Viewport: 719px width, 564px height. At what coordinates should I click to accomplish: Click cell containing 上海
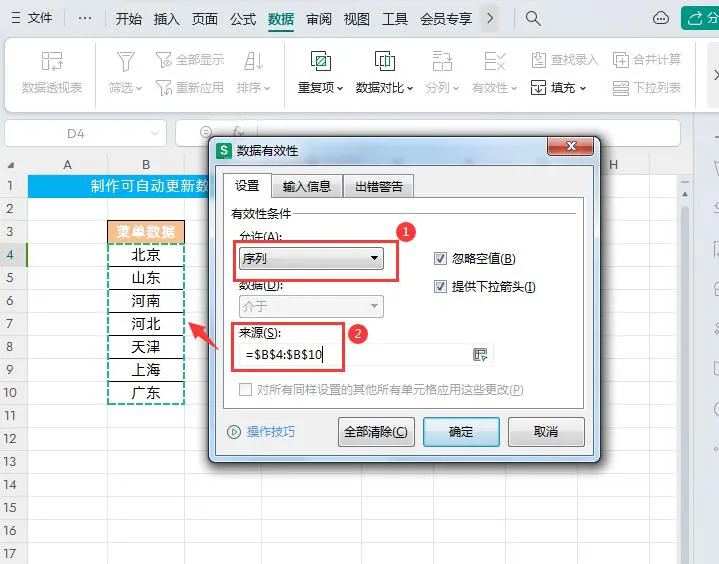click(x=146, y=370)
